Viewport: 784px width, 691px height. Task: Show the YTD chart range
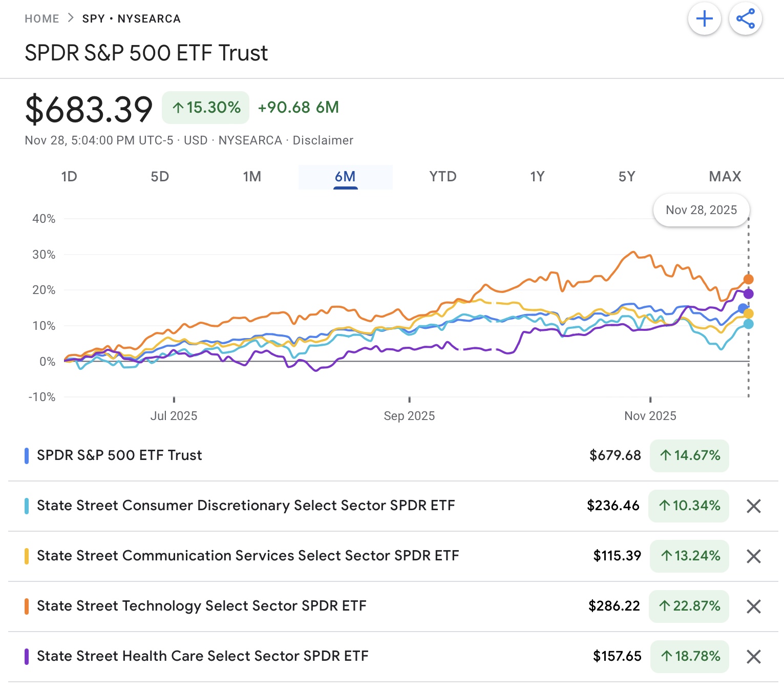coord(443,177)
